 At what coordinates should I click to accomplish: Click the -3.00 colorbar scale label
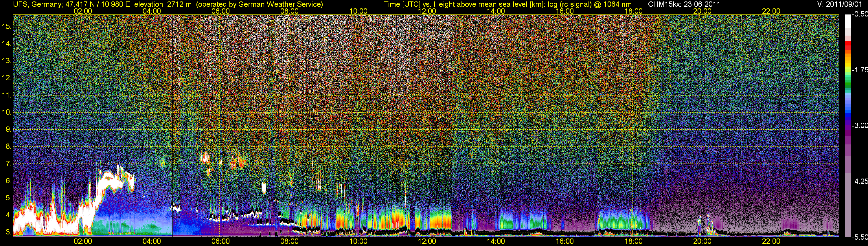[860, 125]
